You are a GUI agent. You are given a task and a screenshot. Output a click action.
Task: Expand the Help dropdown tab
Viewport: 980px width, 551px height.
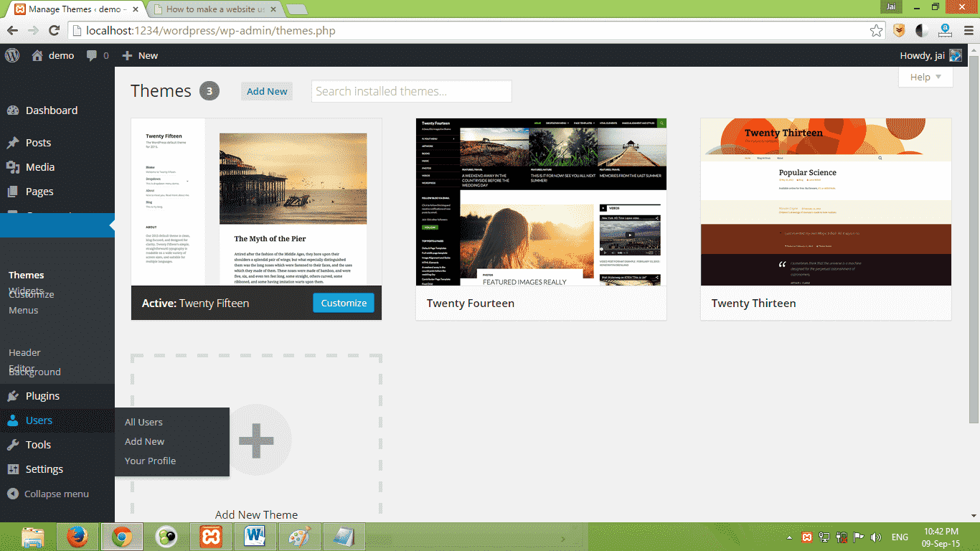(925, 77)
